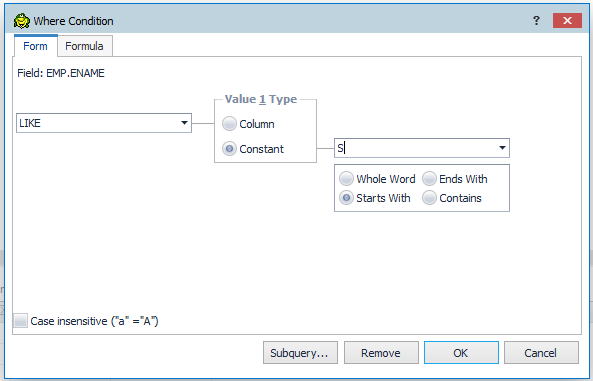This screenshot has width=593, height=381.
Task: Open help via the question mark icon
Action: [536, 20]
